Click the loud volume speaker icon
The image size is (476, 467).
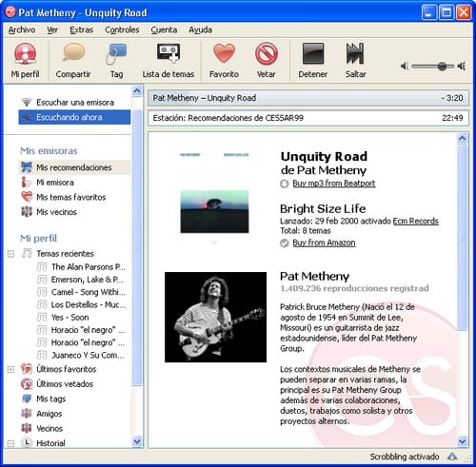[x=461, y=66]
